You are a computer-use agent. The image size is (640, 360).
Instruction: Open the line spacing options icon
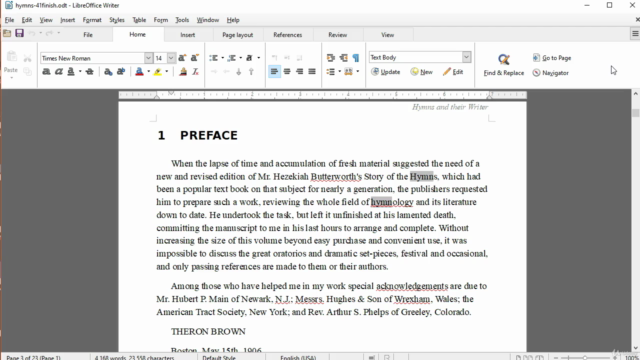pyautogui.click(x=331, y=72)
